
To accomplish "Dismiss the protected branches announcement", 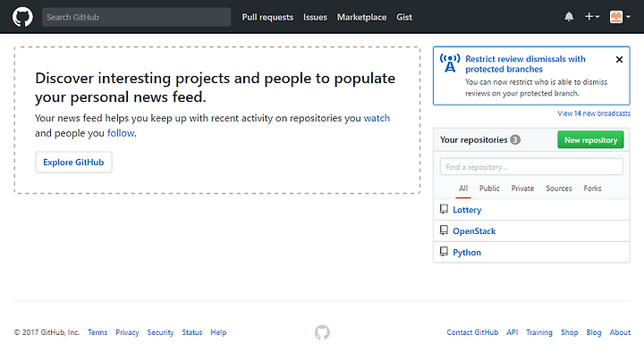I will click(x=619, y=60).
